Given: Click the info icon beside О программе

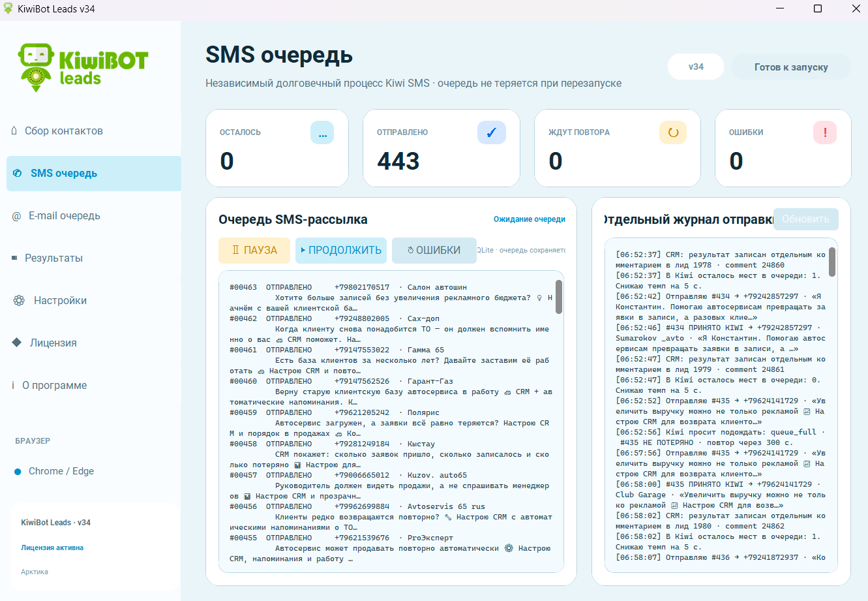Looking at the screenshot, I should [13, 385].
